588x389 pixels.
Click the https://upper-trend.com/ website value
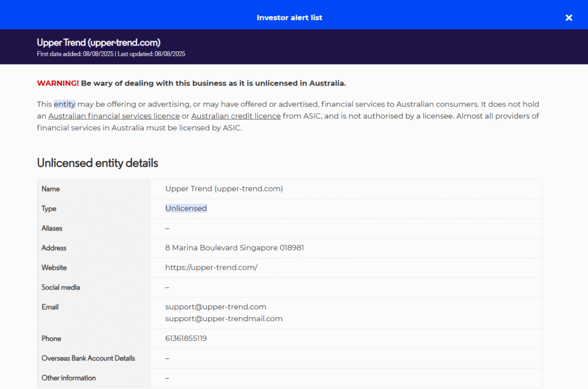(x=211, y=267)
